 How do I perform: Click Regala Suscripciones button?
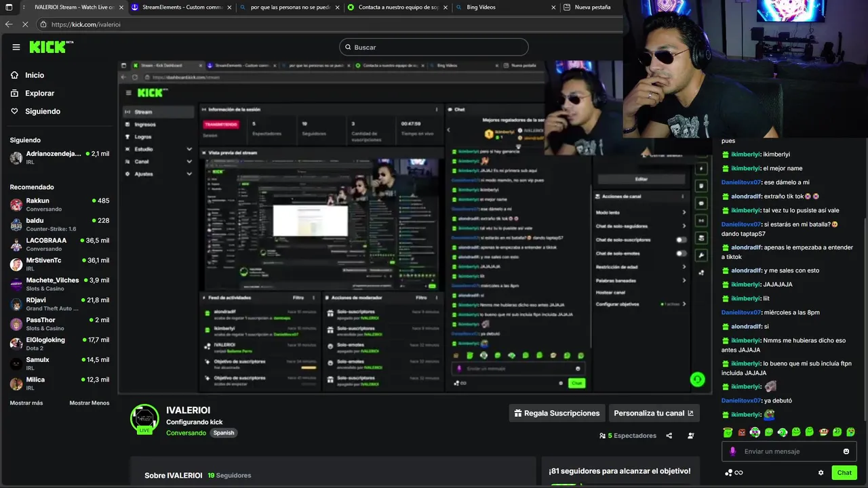pyautogui.click(x=557, y=413)
